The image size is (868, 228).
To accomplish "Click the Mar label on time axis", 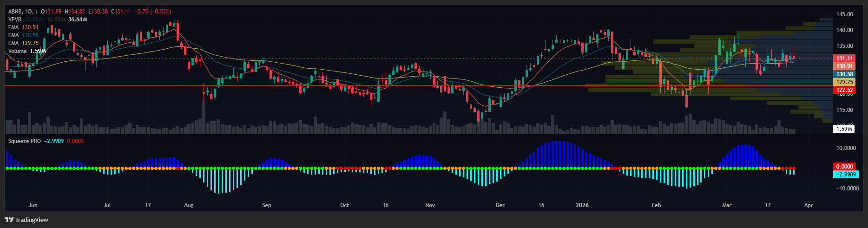I will (727, 205).
